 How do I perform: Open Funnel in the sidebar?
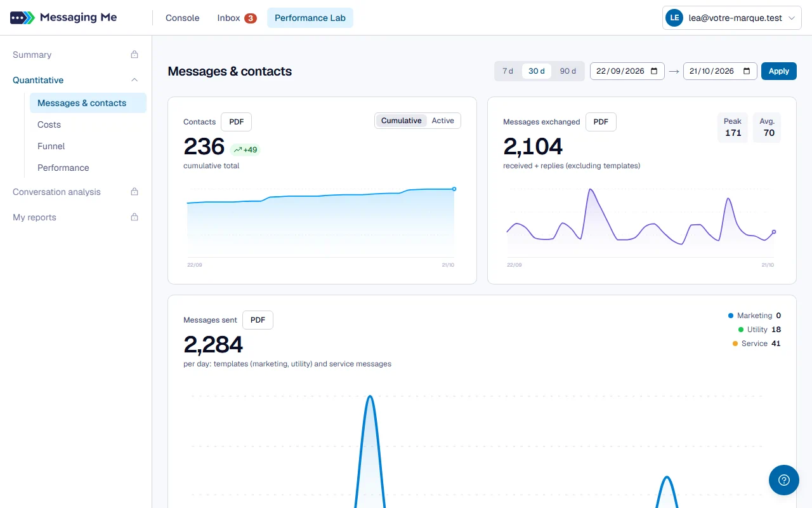coord(88,146)
